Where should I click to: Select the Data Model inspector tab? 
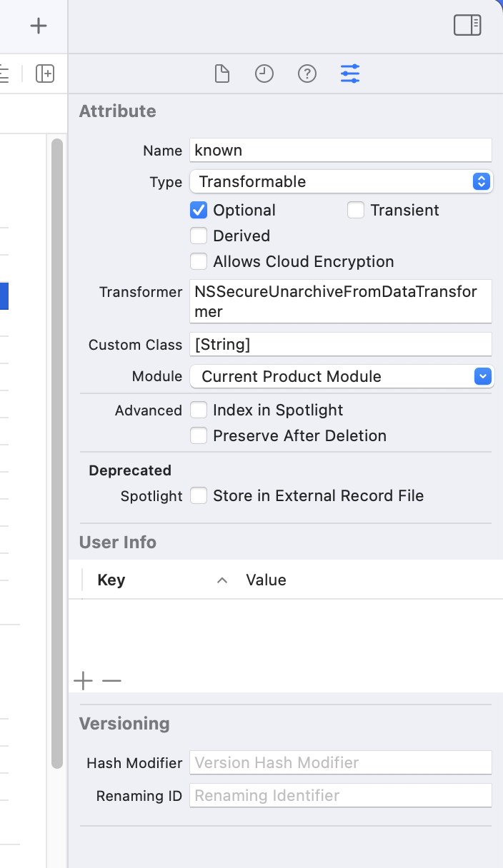pos(350,74)
